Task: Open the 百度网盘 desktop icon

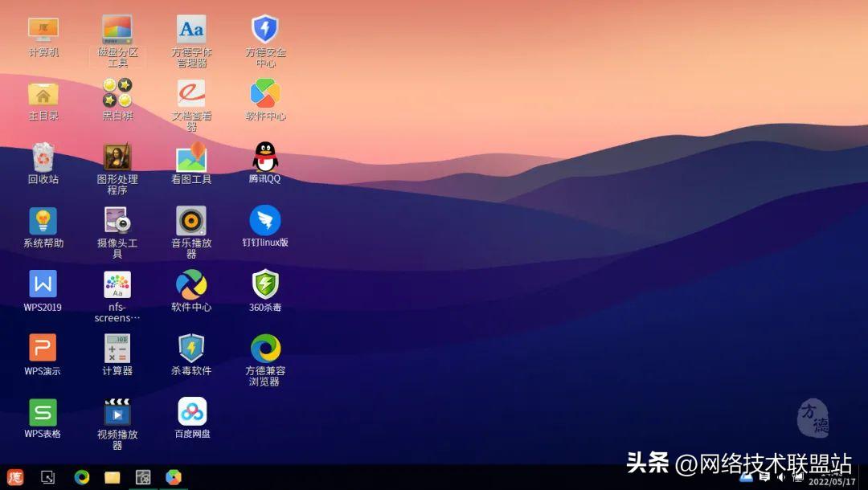Action: point(192,412)
